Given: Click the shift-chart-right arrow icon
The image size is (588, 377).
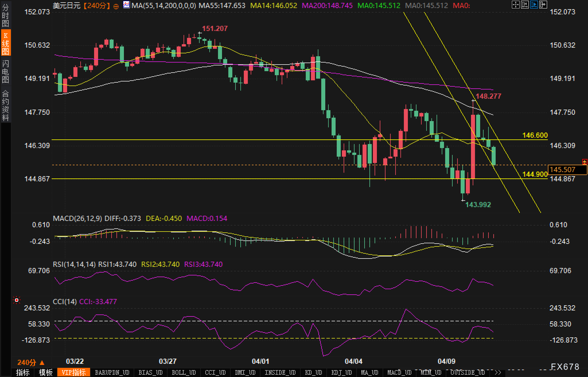Looking at the screenshot, I should click(x=543, y=5).
